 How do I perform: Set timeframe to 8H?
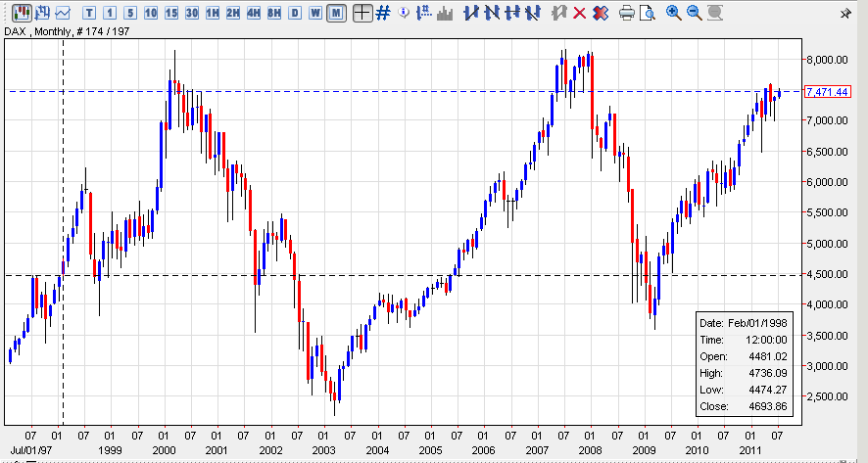point(274,13)
